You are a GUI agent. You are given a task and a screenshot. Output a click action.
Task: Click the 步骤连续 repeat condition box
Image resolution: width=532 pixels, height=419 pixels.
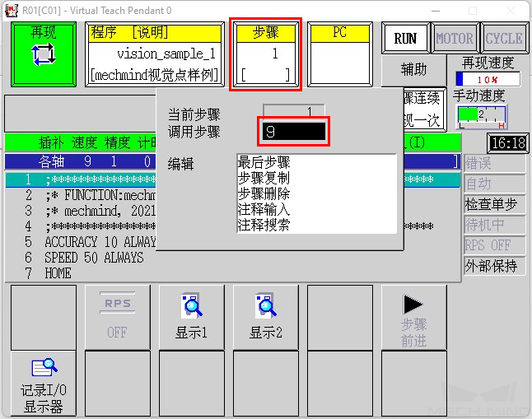coord(425,109)
